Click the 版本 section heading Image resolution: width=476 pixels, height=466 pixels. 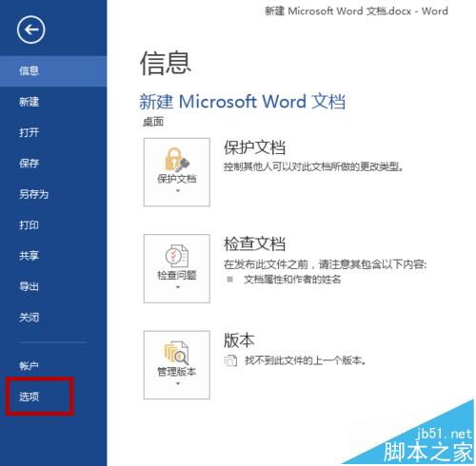coord(239,340)
